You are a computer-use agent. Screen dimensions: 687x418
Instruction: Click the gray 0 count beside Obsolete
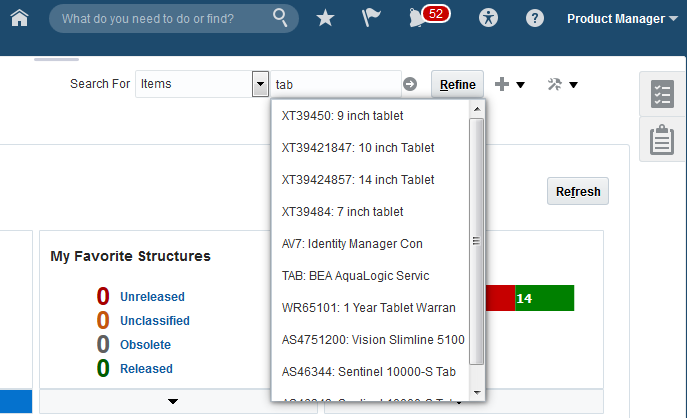pyautogui.click(x=103, y=344)
